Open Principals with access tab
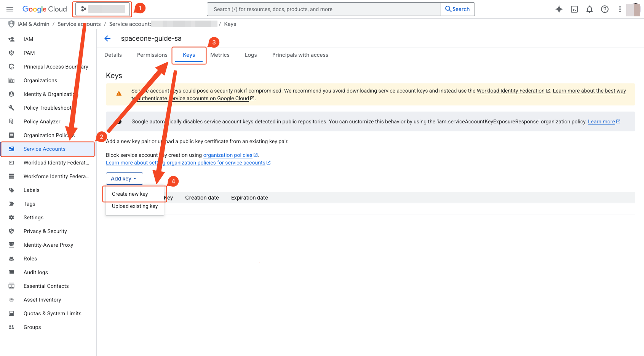 pos(300,55)
